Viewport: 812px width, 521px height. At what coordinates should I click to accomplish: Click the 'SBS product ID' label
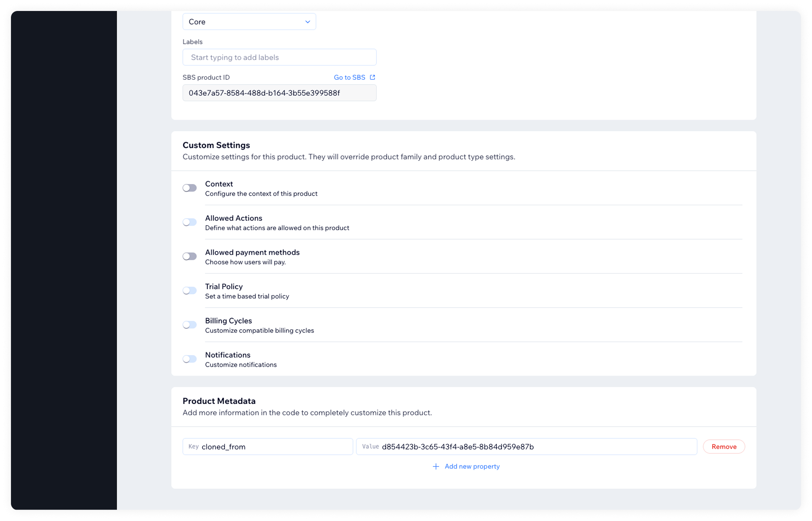[206, 77]
